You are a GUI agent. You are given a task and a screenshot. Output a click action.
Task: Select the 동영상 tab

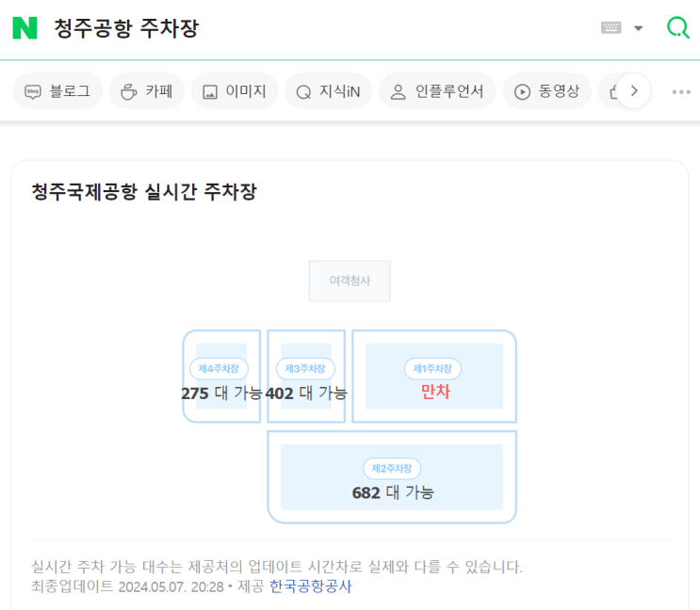point(546,91)
